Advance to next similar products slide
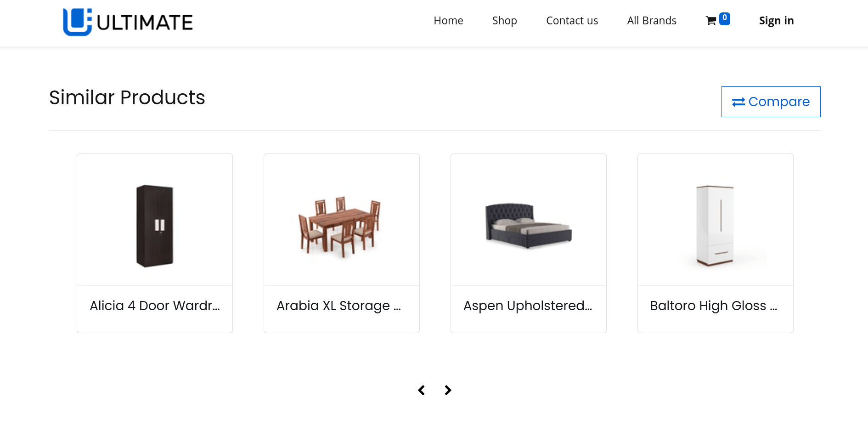This screenshot has width=868, height=437. (448, 390)
